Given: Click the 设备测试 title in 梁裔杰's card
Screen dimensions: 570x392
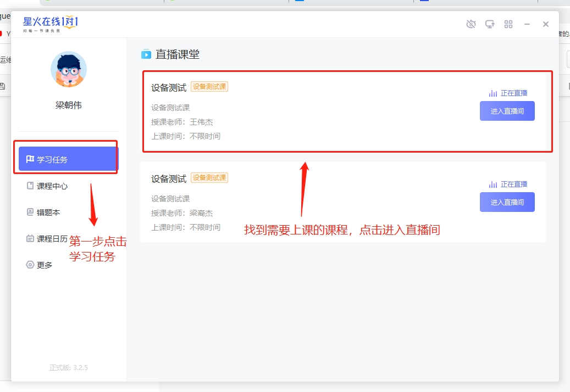Looking at the screenshot, I should [169, 178].
